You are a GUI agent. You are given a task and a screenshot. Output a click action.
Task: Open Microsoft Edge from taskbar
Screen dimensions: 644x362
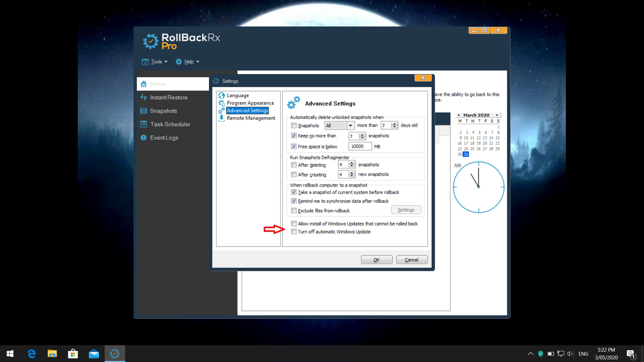click(x=32, y=354)
